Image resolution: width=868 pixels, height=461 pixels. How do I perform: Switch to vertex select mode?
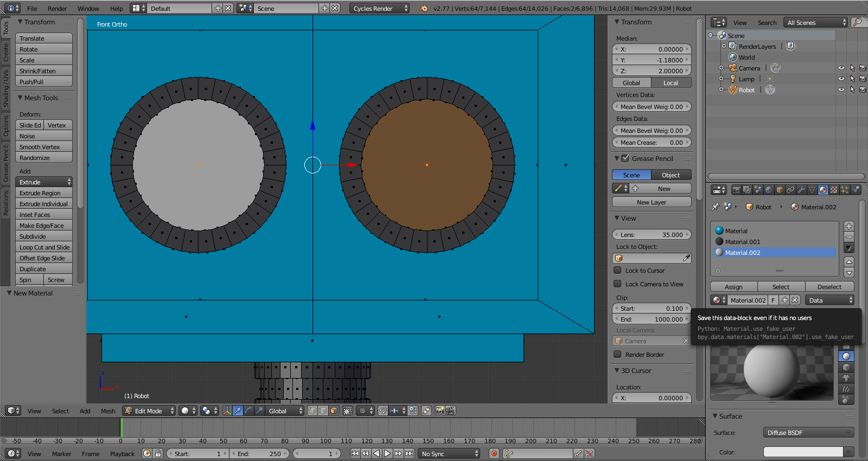pyautogui.click(x=312, y=411)
